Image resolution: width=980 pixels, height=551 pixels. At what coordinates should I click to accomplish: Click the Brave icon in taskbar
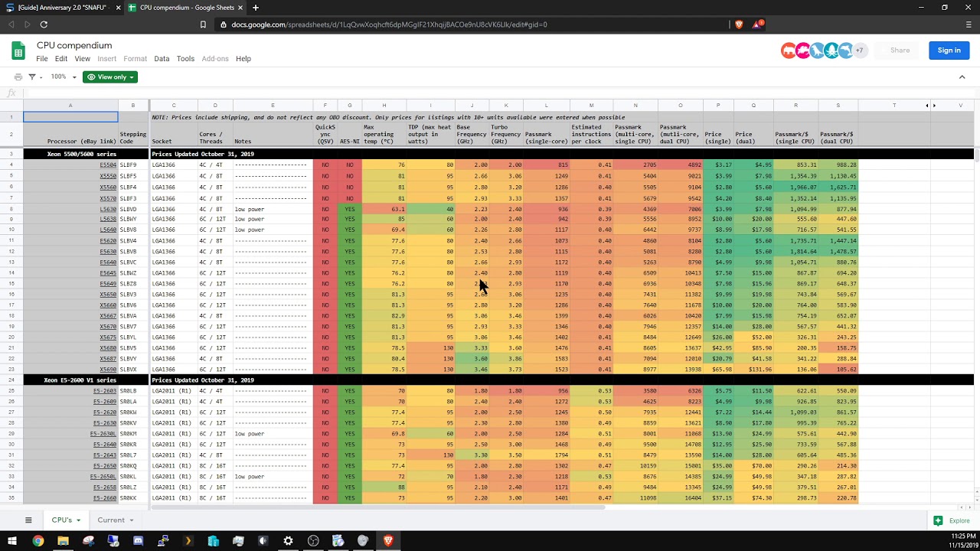coord(388,541)
